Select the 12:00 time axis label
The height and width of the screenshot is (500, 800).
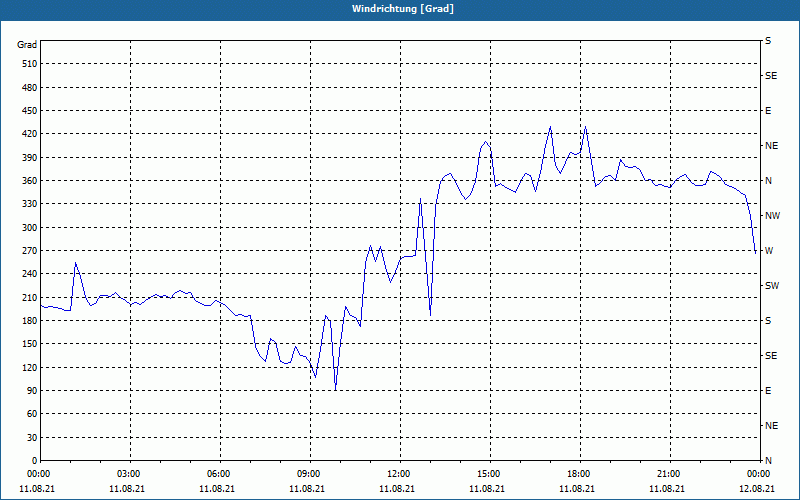coord(397,474)
